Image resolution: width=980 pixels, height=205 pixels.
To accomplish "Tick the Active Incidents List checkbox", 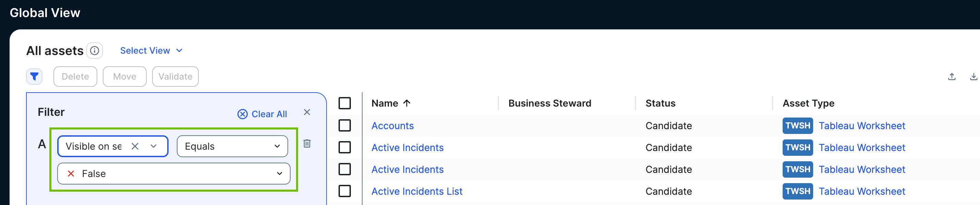I will click(344, 191).
